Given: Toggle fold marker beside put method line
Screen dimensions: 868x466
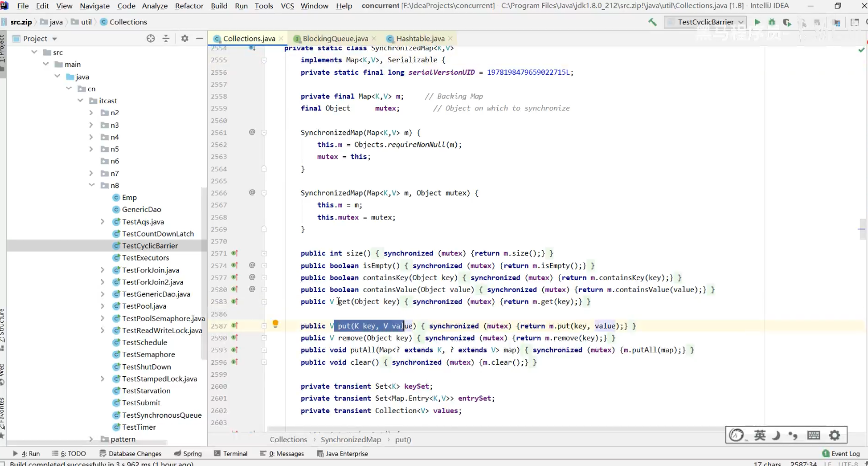Looking at the screenshot, I should tap(264, 326).
